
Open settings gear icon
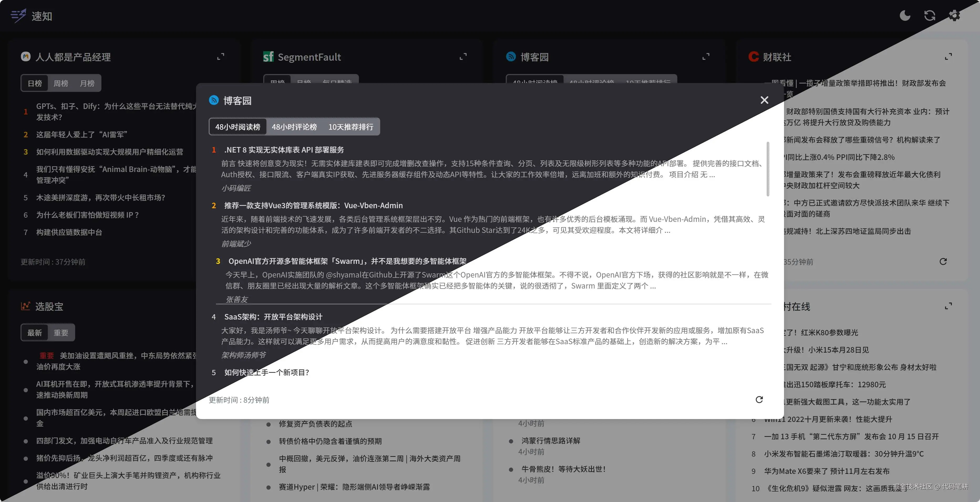pyautogui.click(x=954, y=15)
